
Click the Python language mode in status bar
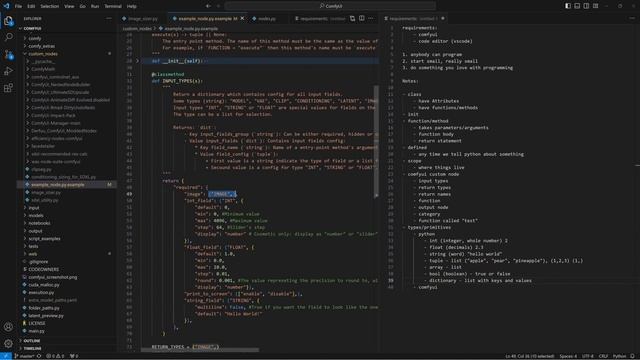619,356
